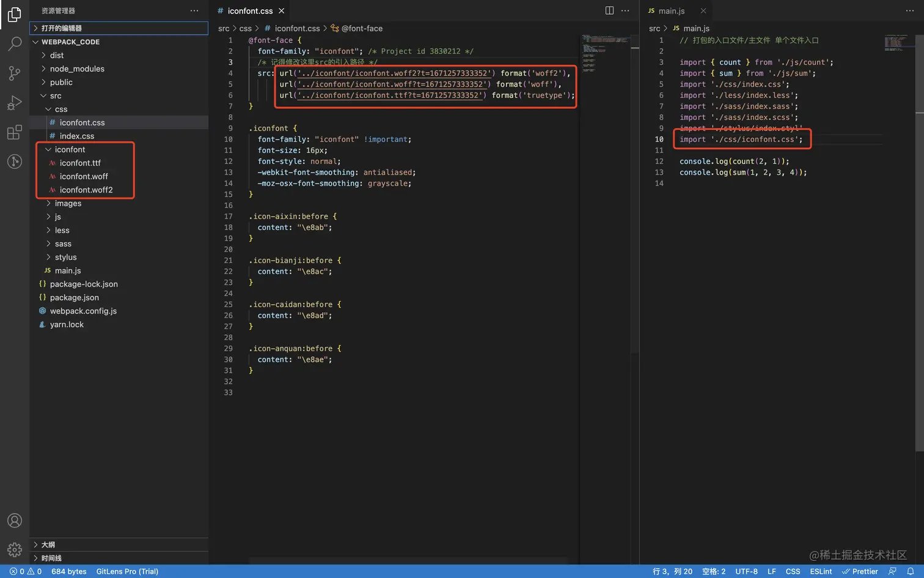Expand the public folder

[61, 82]
